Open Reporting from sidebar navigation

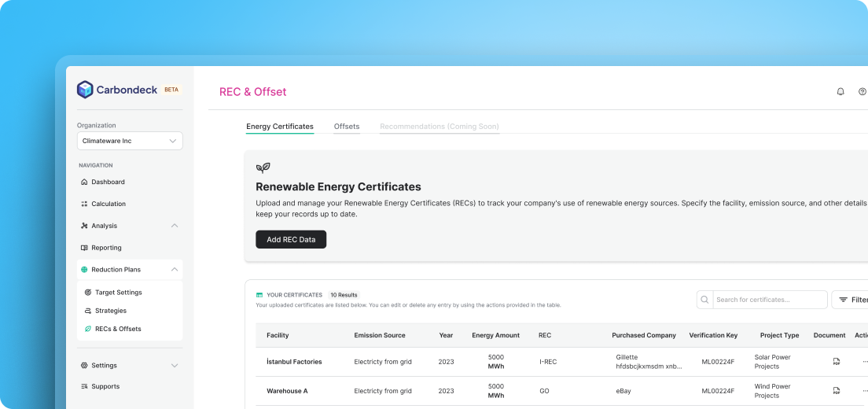[x=106, y=248]
